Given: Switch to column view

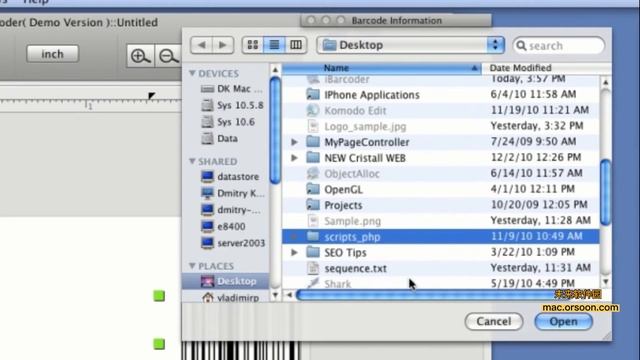Looking at the screenshot, I should coord(296,45).
